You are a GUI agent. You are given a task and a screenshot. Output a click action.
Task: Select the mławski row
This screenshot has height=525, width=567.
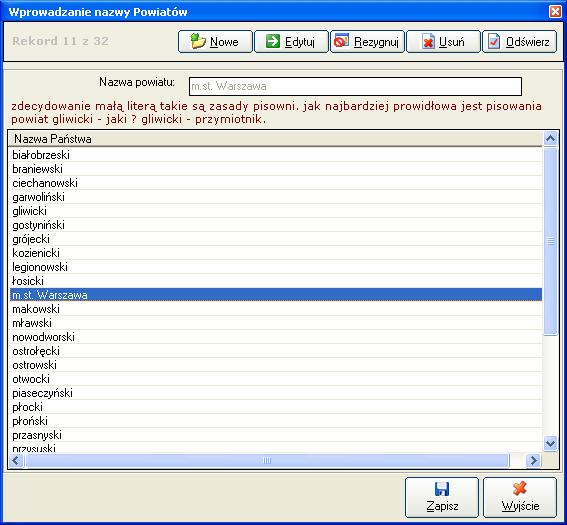coord(275,323)
